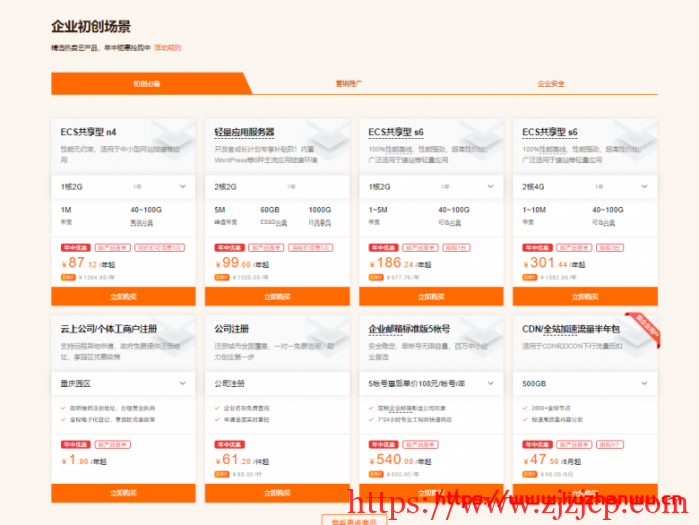Click 立即购买 under the ¥301.44 ECS s6
This screenshot has height=525, width=699.
[x=585, y=296]
